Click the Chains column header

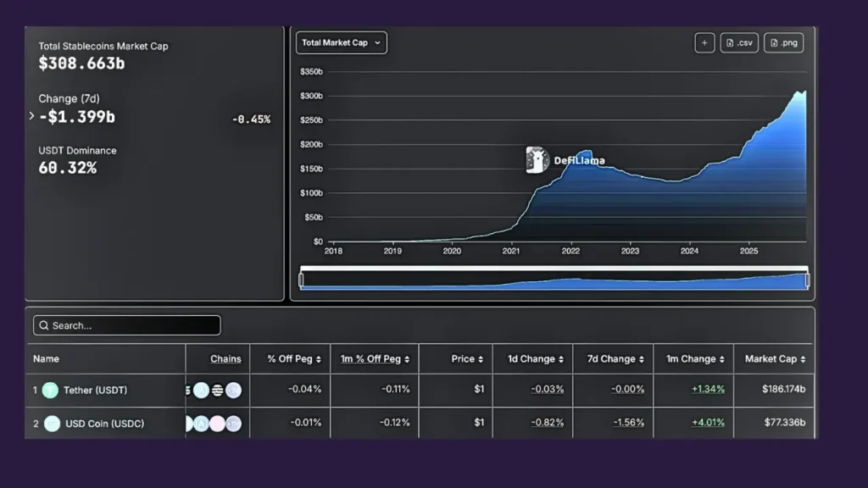[x=225, y=359]
